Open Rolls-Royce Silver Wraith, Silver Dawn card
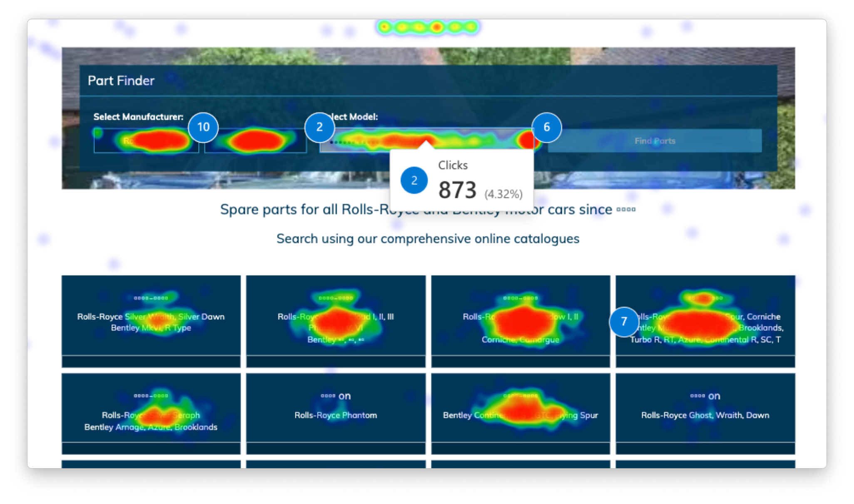The height and width of the screenshot is (504, 854). click(151, 321)
